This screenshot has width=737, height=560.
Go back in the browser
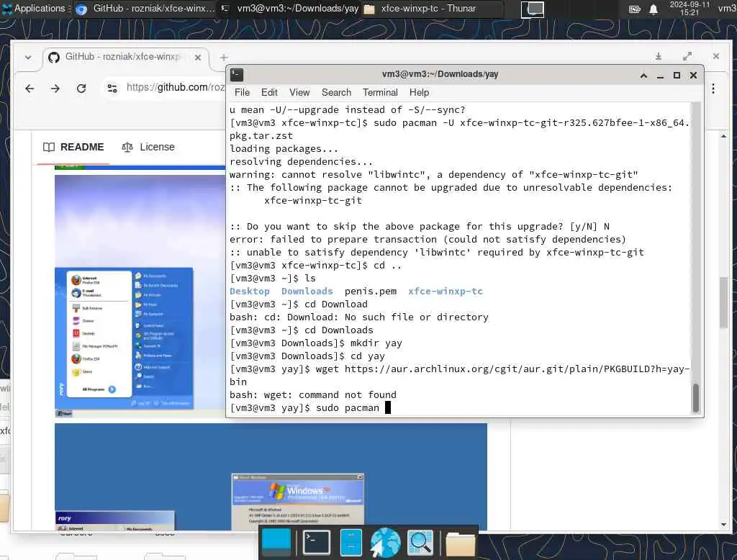tap(30, 89)
